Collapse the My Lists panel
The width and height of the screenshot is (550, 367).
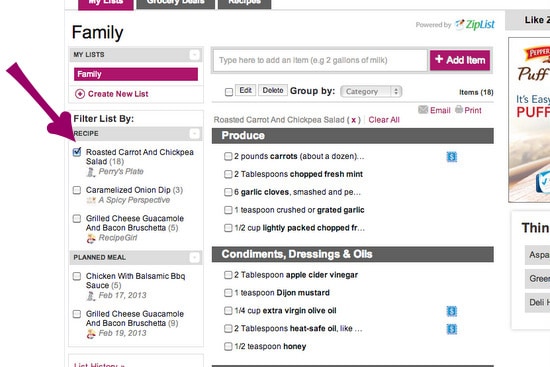click(195, 55)
